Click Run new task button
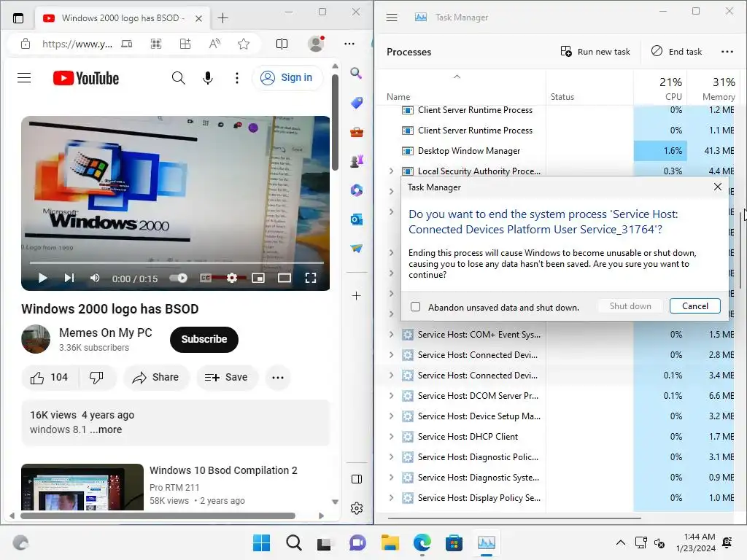The width and height of the screenshot is (747, 560). pos(595,52)
